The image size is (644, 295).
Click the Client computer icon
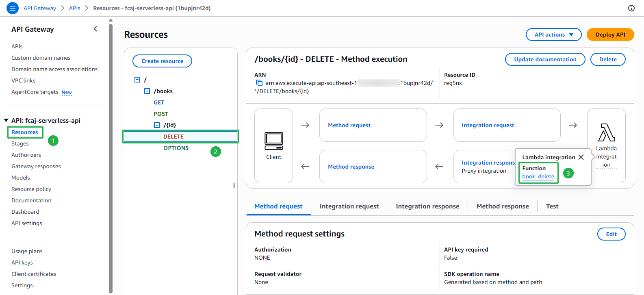[x=273, y=141]
